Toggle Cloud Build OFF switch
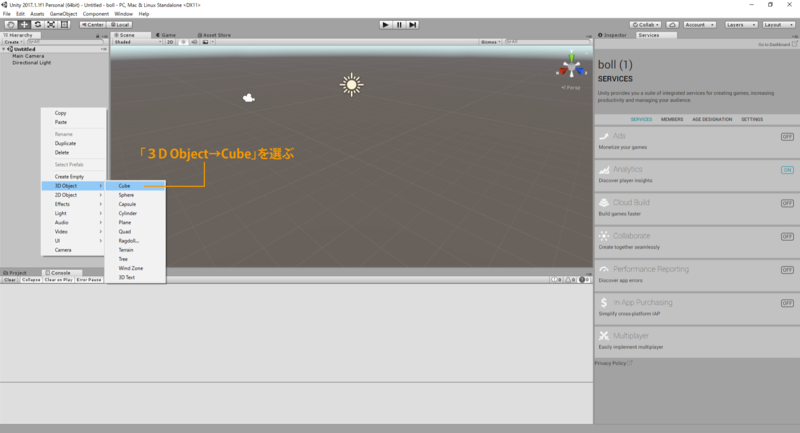Image resolution: width=800 pixels, height=433 pixels. coord(787,203)
